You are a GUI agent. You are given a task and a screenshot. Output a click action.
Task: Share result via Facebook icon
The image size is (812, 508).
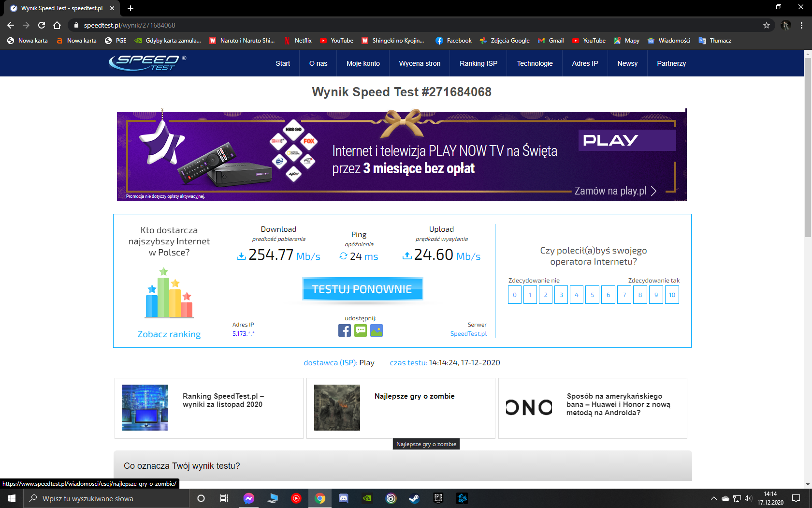345,330
